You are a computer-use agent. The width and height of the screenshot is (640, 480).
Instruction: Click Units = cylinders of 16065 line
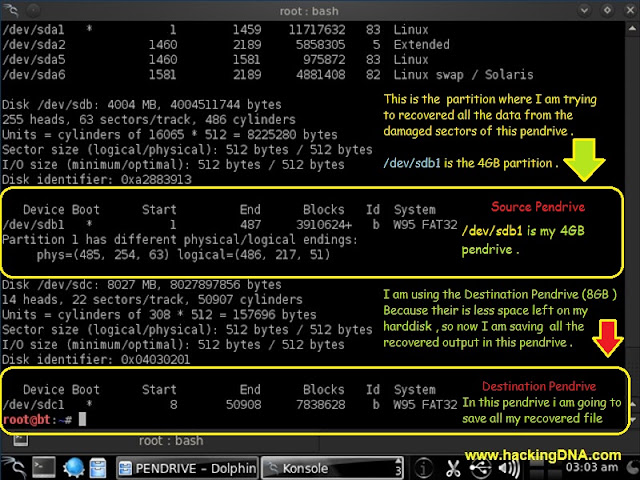point(170,135)
